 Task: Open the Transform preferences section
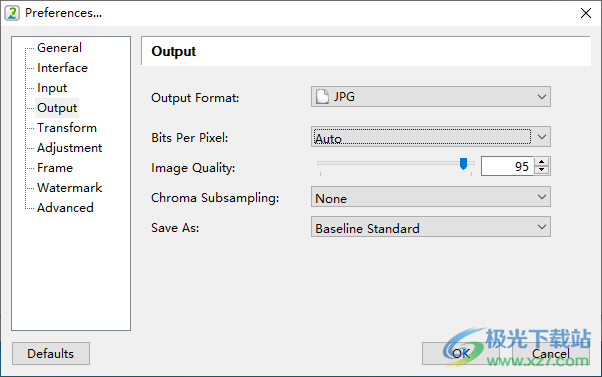(x=67, y=128)
